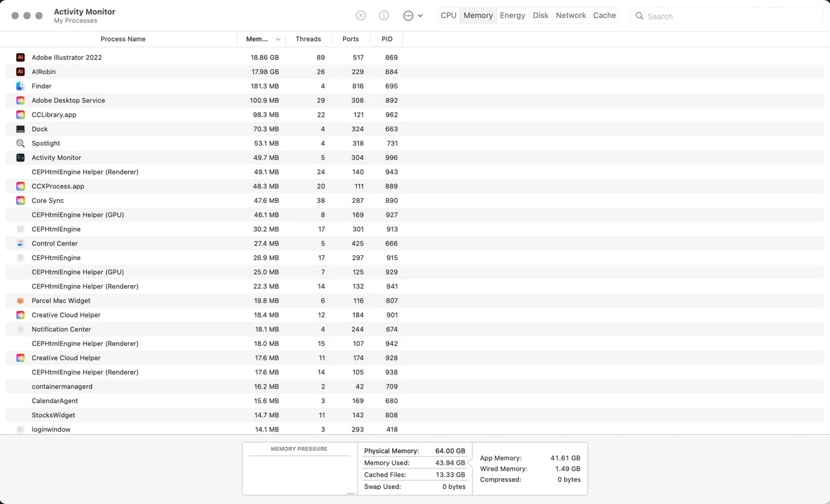Sort by Ports column header
Viewport: 830px width, 504px height.
point(350,39)
